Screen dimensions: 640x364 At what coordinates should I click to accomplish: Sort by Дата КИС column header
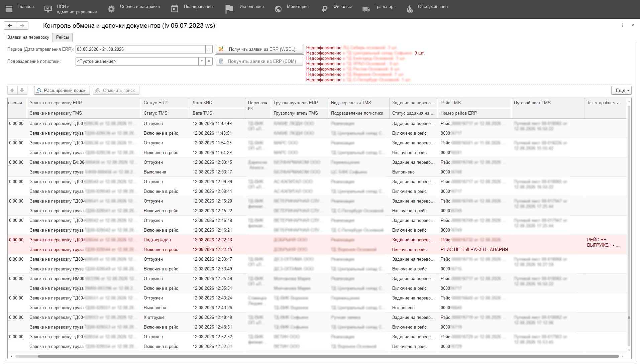(218, 103)
